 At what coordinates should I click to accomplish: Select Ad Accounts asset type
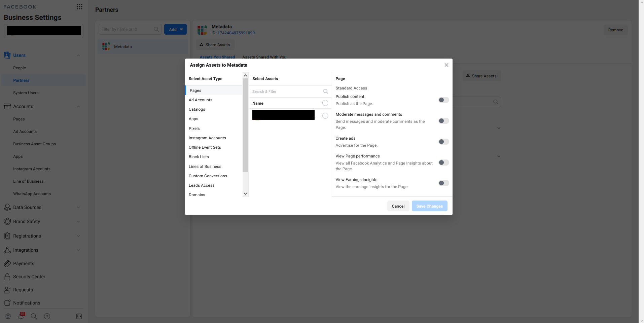[201, 100]
